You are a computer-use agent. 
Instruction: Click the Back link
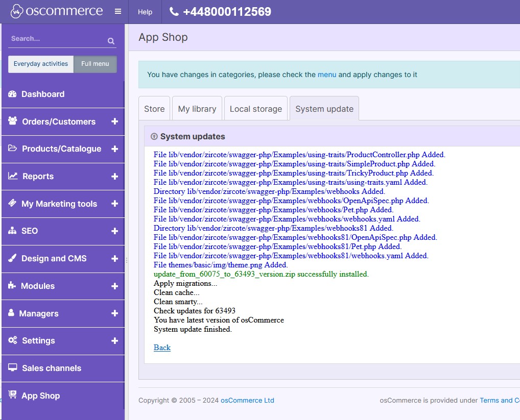(x=162, y=348)
